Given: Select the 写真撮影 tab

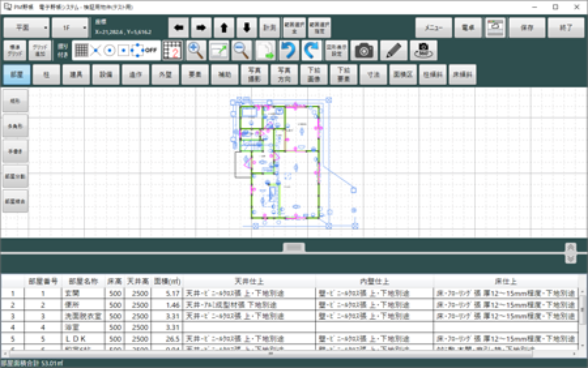Looking at the screenshot, I should click(254, 74).
